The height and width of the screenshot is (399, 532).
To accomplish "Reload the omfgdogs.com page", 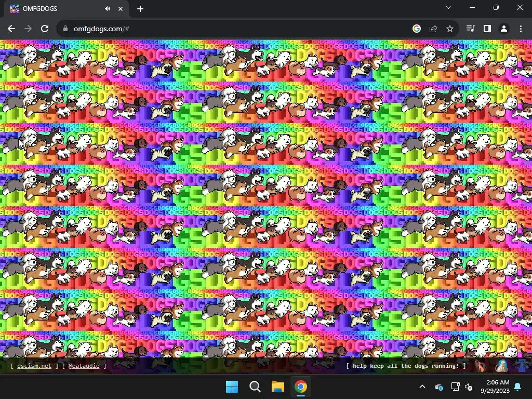I will [x=45, y=29].
